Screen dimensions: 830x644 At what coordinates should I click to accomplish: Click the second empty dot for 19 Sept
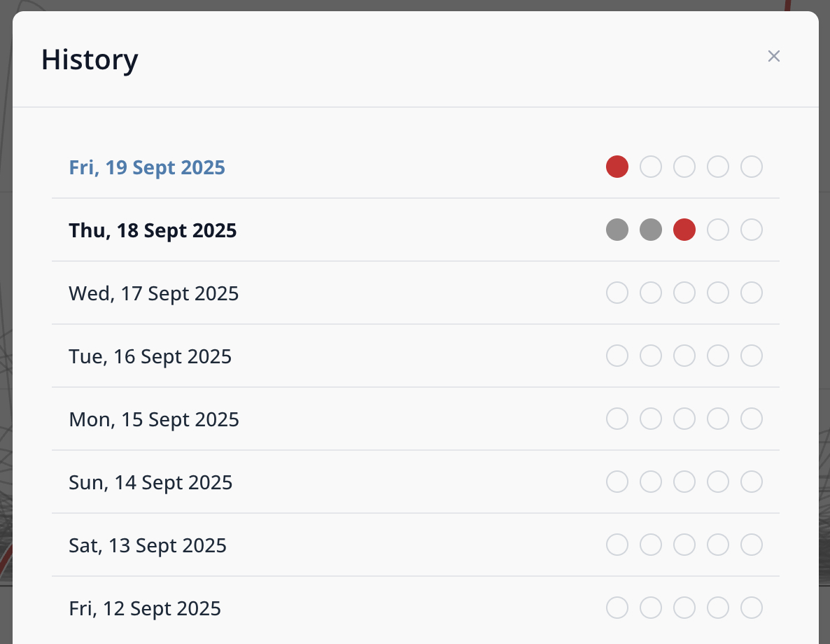point(651,167)
